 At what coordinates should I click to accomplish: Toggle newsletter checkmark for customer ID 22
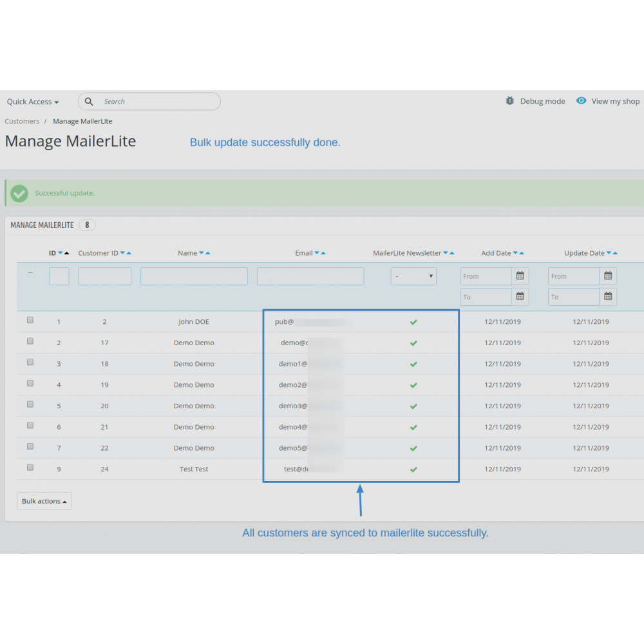tap(413, 448)
